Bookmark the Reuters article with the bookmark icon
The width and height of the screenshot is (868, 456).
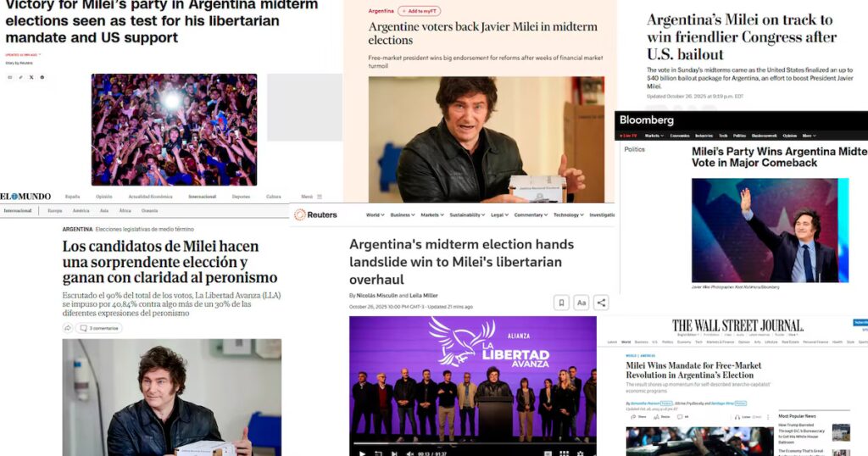[x=561, y=303]
